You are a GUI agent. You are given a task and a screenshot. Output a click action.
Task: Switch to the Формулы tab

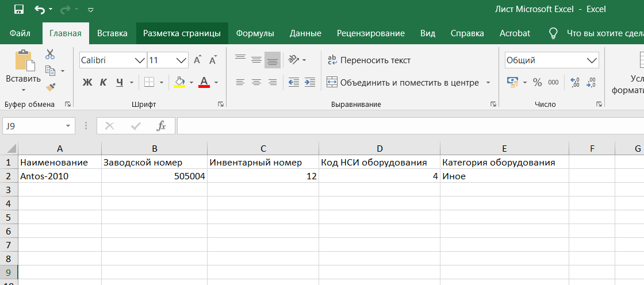coord(255,33)
